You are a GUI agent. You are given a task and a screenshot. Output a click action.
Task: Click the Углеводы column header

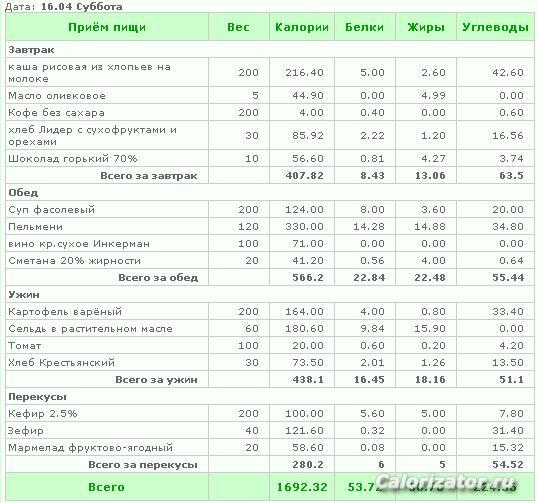[x=495, y=27]
